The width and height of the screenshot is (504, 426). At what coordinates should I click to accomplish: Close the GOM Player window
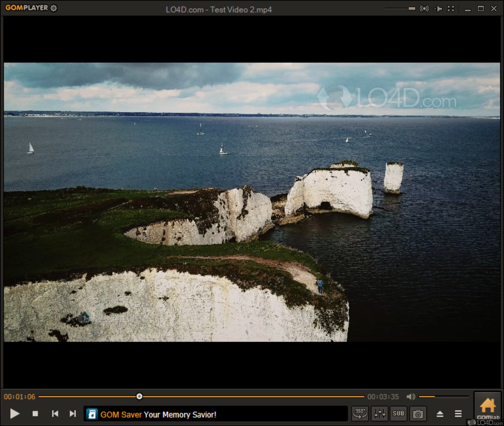[494, 9]
